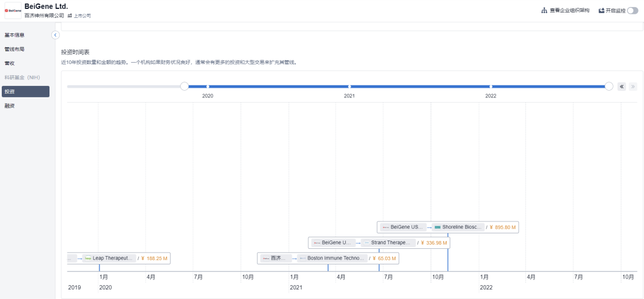Go to the 管线布局 sidebar section
The image size is (644, 299).
pos(15,49)
